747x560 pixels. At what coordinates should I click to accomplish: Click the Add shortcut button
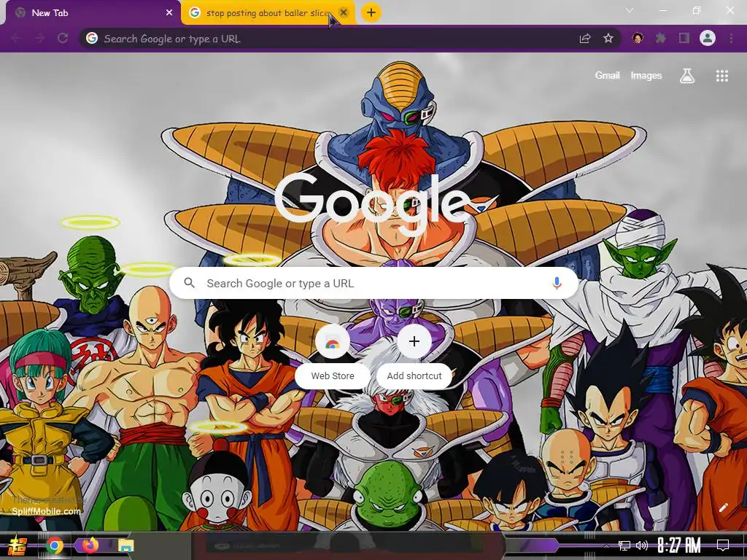tap(414, 355)
